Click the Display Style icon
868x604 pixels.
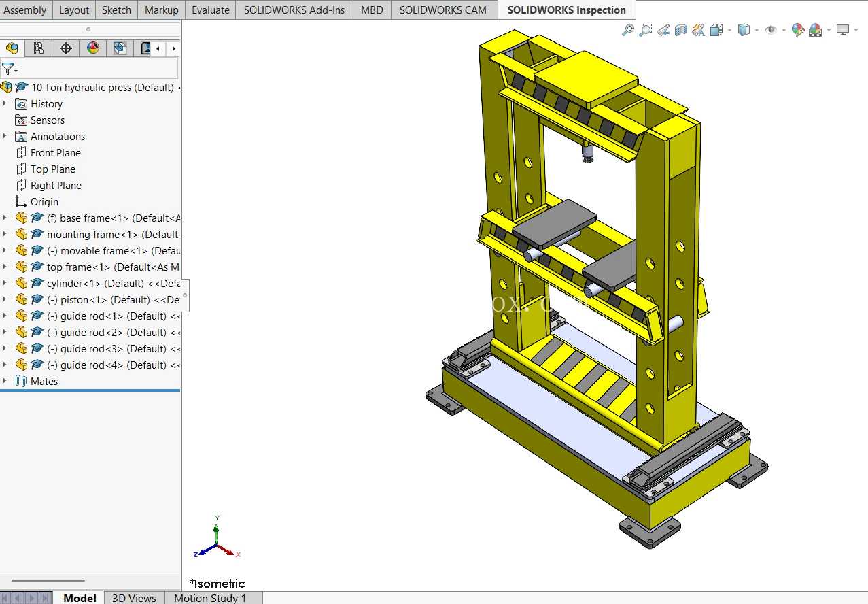pyautogui.click(x=744, y=30)
